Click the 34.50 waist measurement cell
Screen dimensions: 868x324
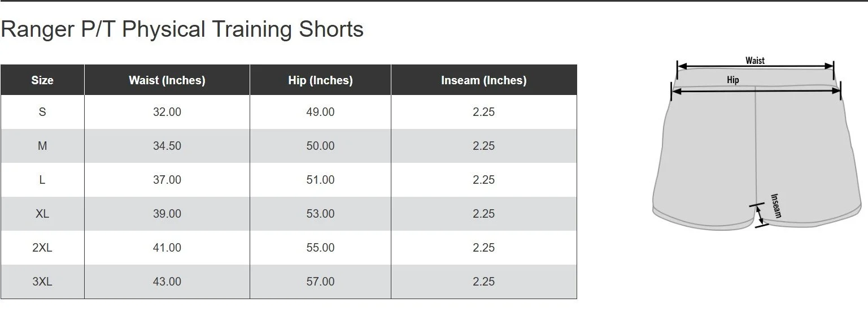(167, 146)
